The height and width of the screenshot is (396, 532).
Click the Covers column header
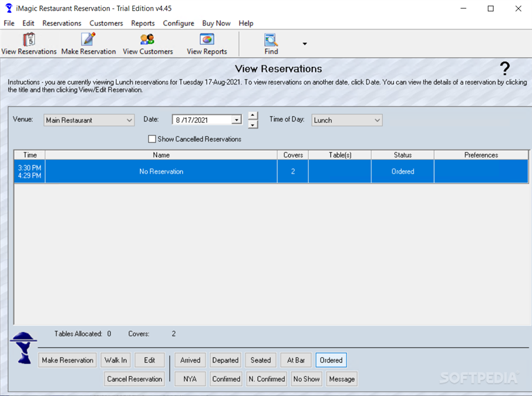pos(293,155)
